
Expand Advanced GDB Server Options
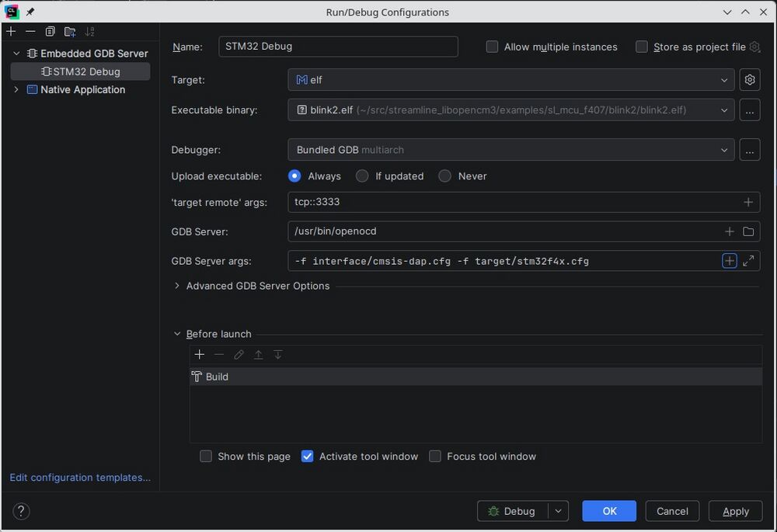[177, 286]
